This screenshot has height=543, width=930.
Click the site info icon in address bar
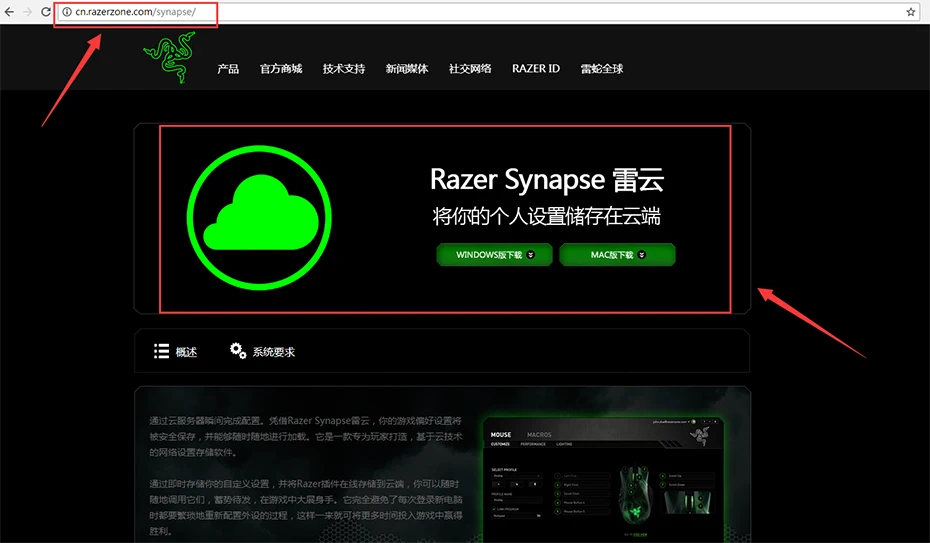tap(67, 12)
